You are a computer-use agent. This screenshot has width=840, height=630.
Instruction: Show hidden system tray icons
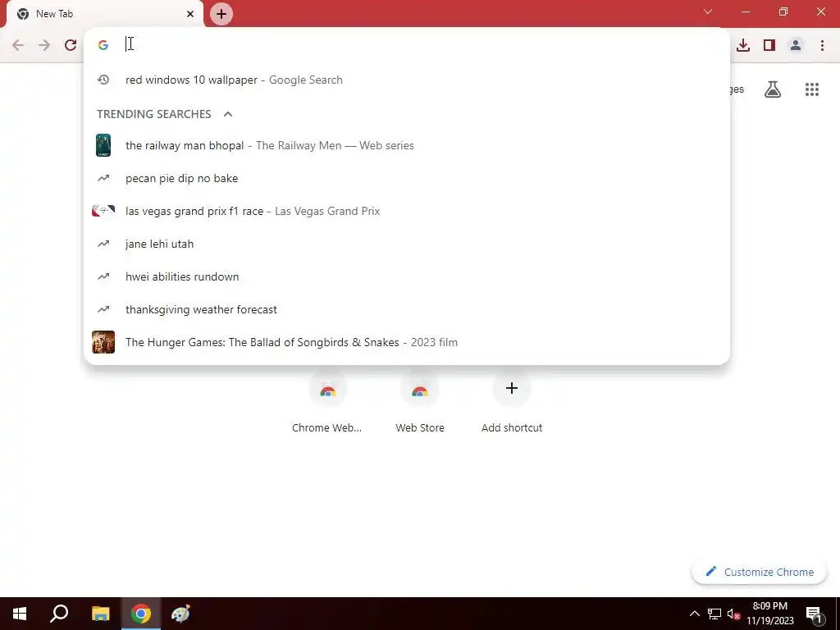(x=694, y=614)
